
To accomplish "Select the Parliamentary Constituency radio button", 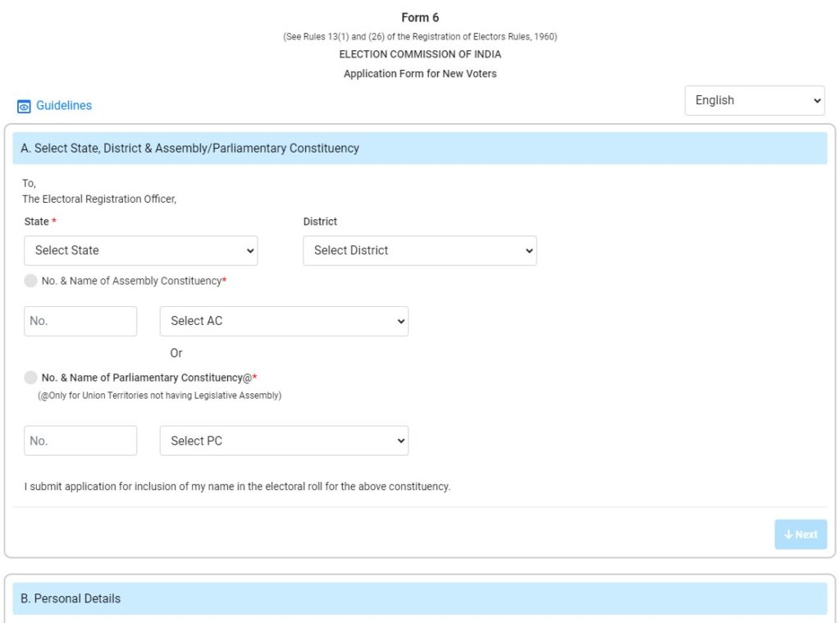I will click(x=30, y=378).
